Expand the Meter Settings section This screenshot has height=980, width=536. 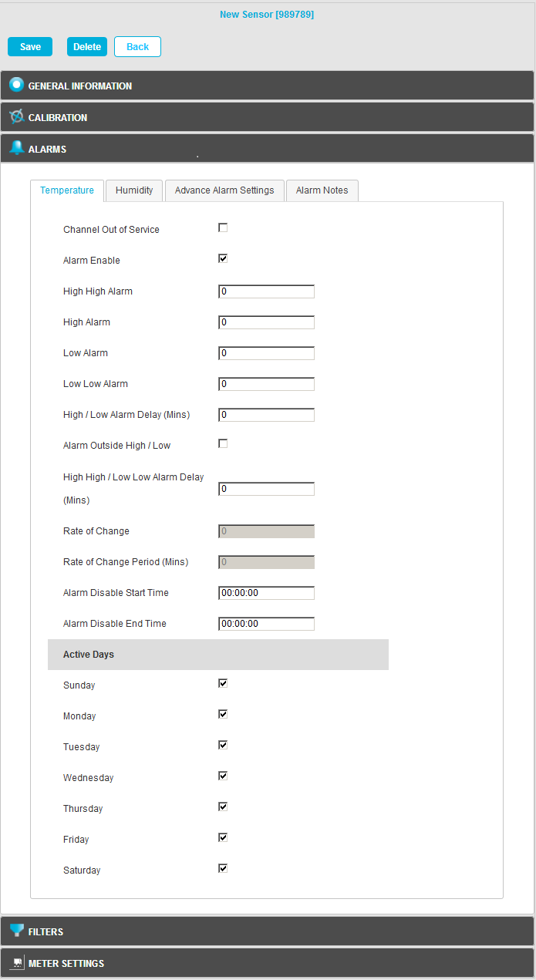tap(267, 963)
